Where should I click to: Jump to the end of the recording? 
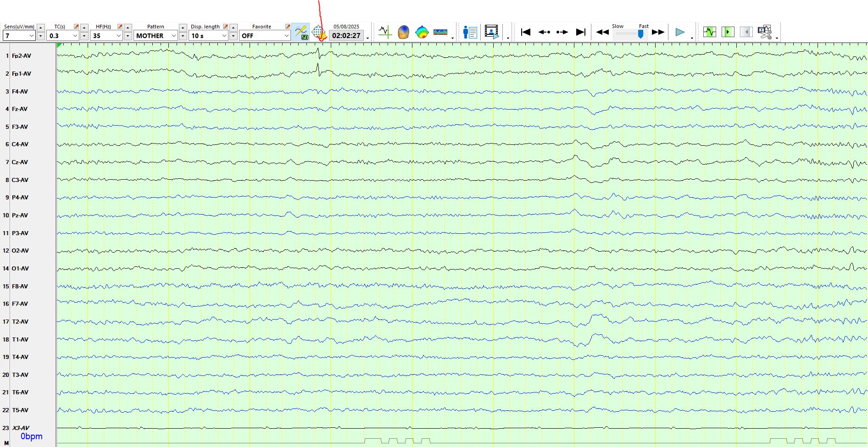581,32
